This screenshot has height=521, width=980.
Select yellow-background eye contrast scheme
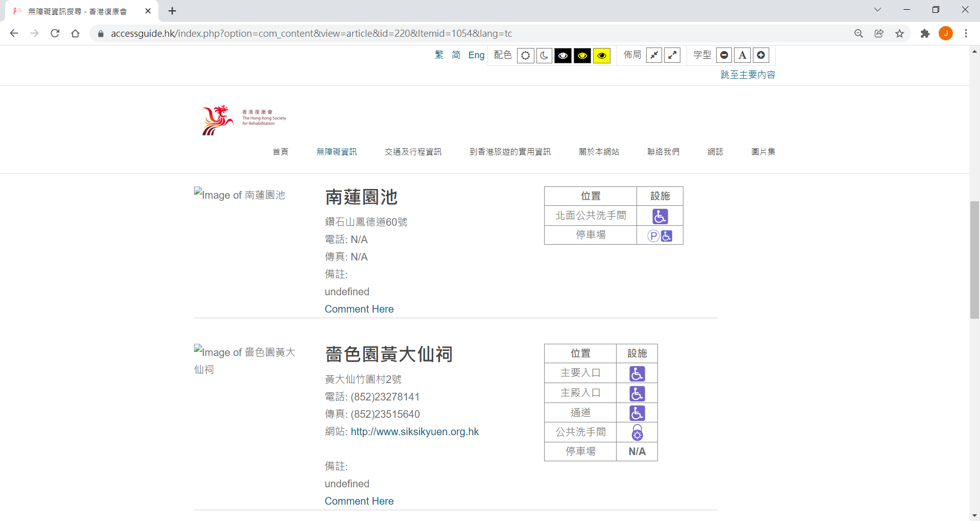[602, 55]
